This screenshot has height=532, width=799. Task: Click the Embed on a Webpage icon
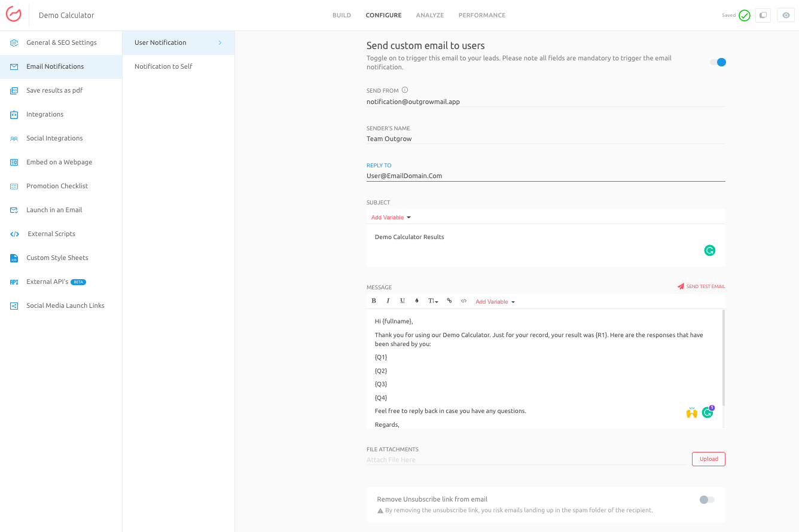(14, 163)
